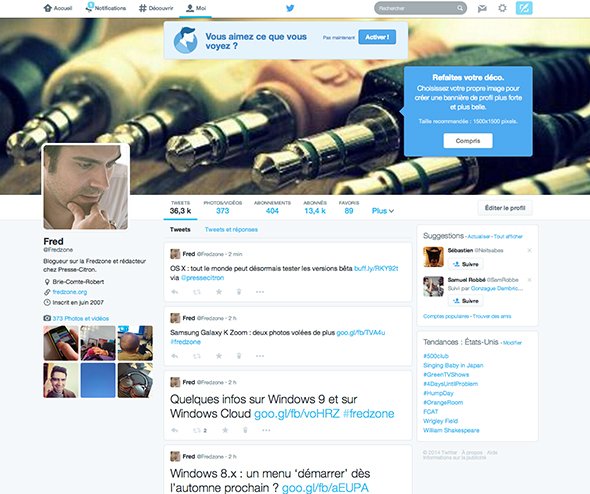Select the Moi profile tab

pyautogui.click(x=196, y=8)
